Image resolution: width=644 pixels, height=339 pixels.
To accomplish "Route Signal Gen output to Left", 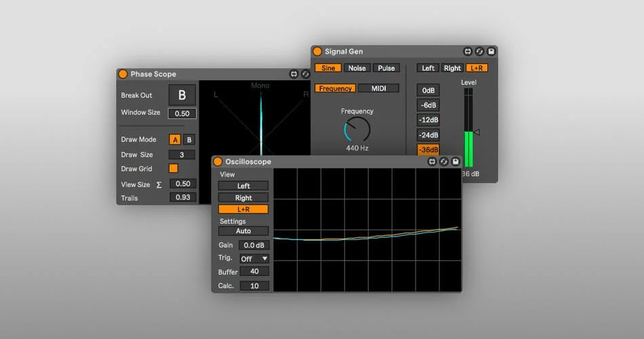I will (428, 68).
